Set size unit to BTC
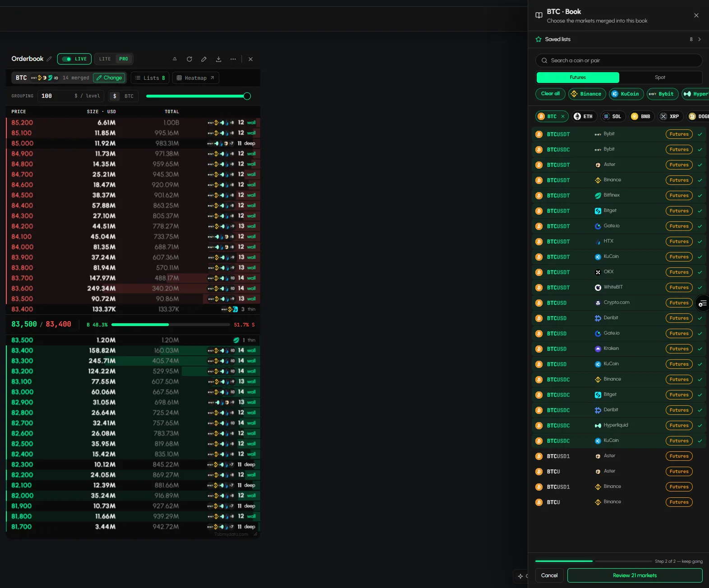The height and width of the screenshot is (588, 709). [129, 96]
